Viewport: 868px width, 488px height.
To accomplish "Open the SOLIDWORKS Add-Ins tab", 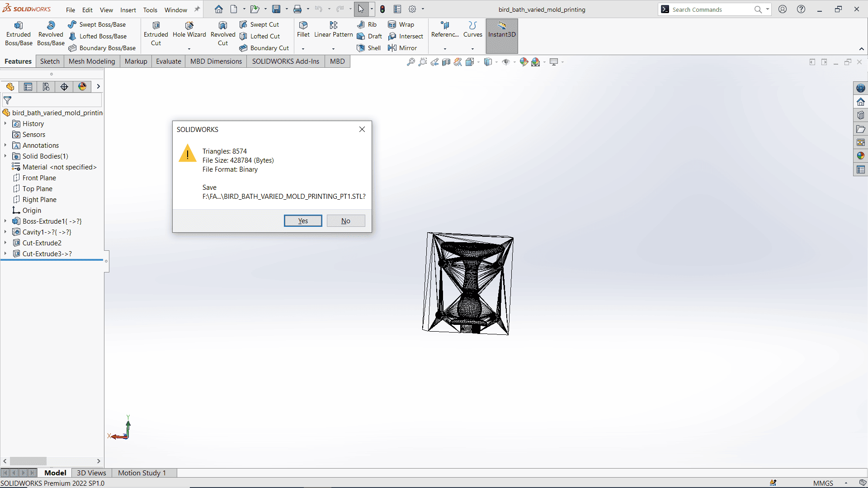I will tap(286, 61).
